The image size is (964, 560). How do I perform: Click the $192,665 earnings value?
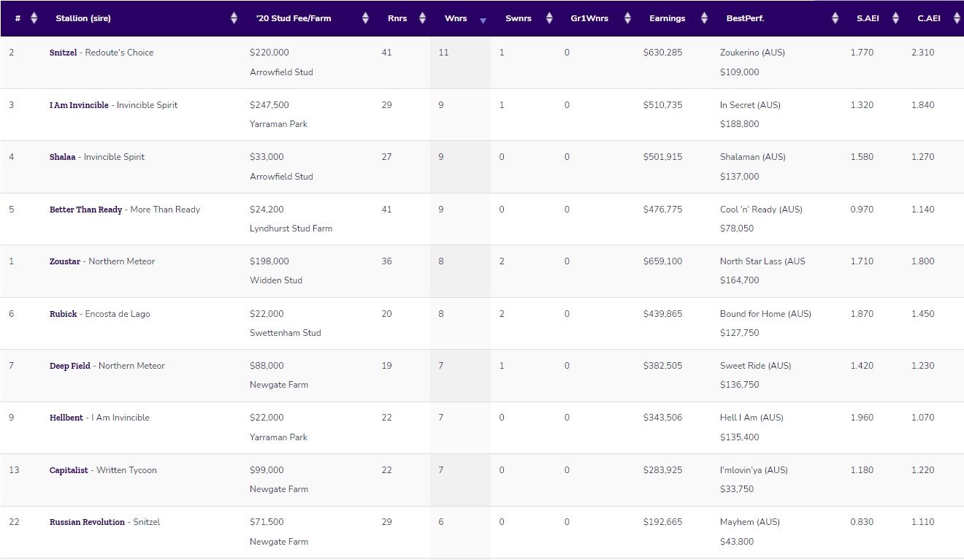663,522
